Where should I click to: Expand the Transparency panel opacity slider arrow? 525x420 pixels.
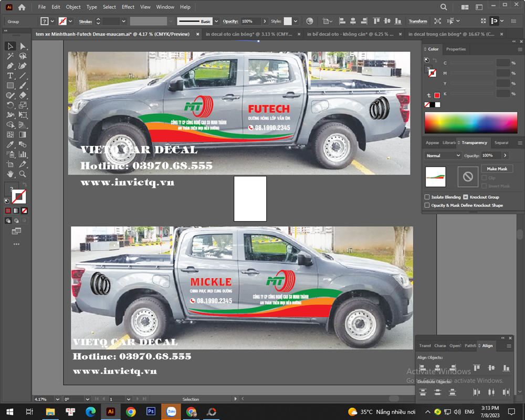[505, 155]
